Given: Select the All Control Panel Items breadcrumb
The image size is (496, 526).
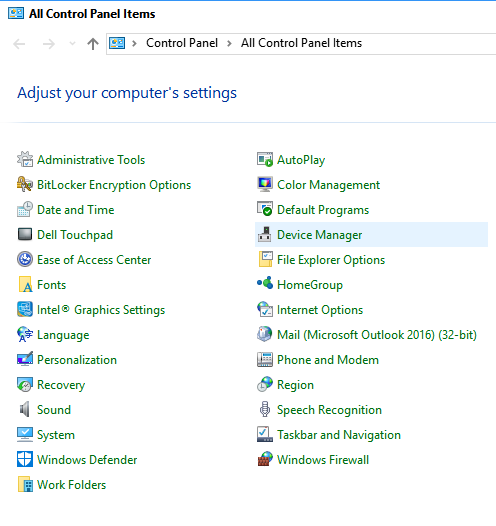Looking at the screenshot, I should coord(301,43).
